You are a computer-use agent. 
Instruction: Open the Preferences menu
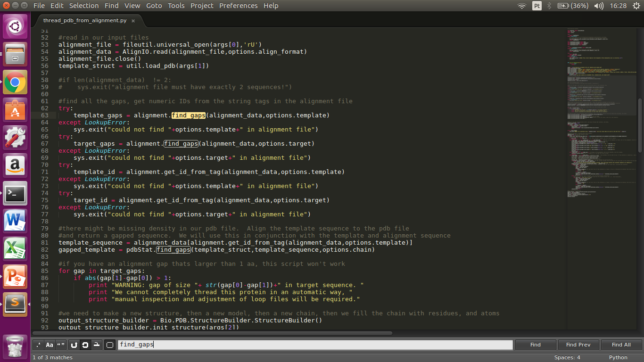click(x=239, y=6)
